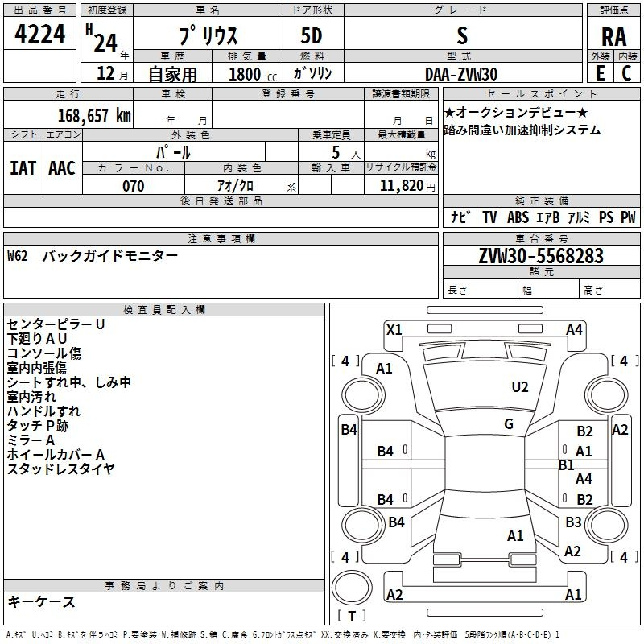Screen dimensions: 644x644
Task: Click the G windshield chip mark
Action: (x=509, y=424)
